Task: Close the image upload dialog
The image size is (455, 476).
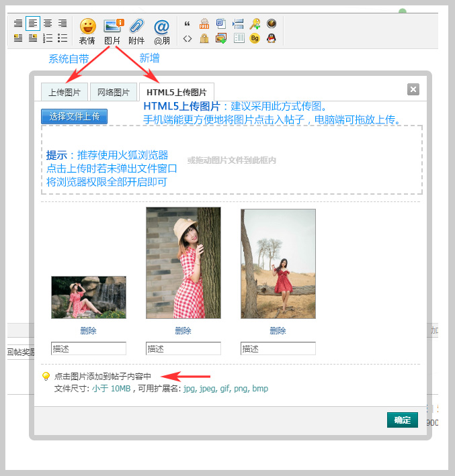Action: (413, 89)
